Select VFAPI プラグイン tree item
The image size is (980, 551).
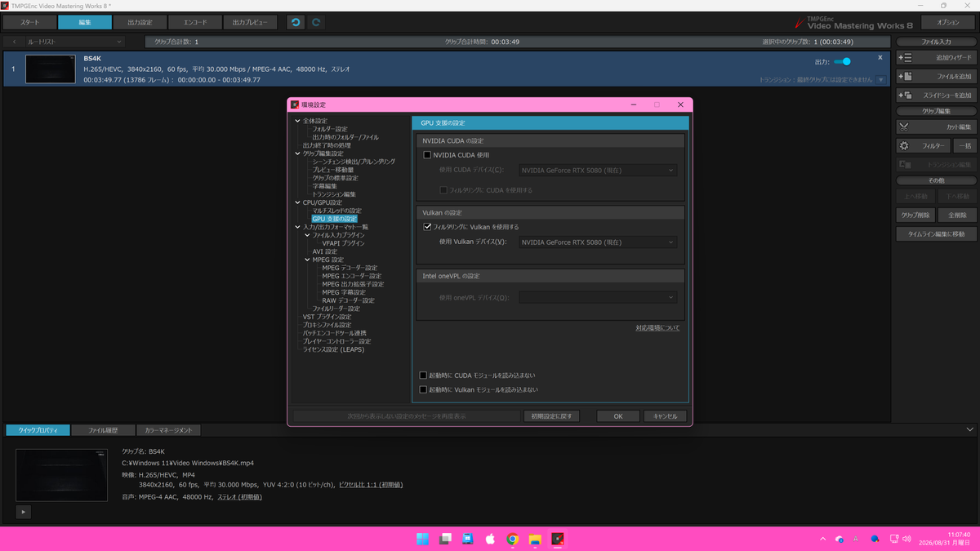coord(343,243)
